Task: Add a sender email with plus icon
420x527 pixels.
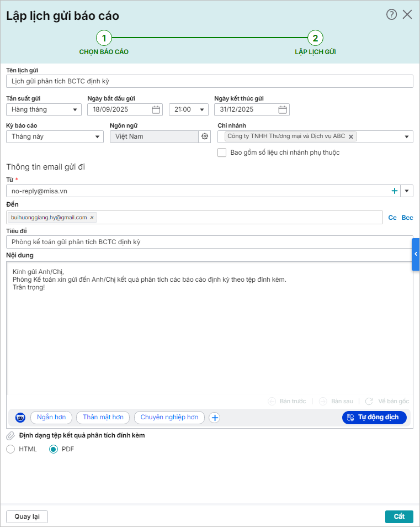Action: [x=395, y=191]
